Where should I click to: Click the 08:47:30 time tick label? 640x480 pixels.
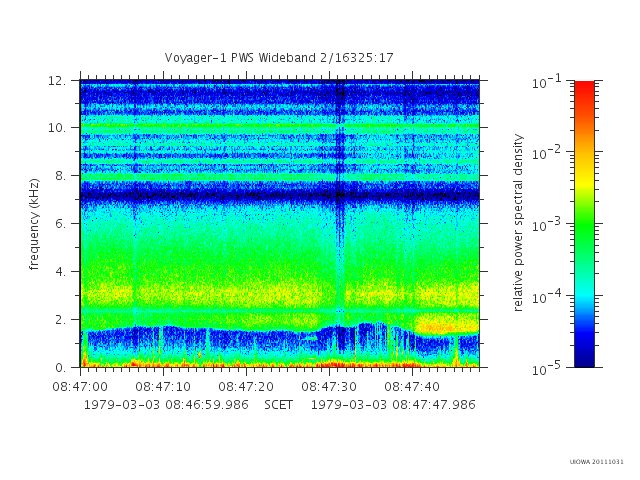tap(329, 387)
